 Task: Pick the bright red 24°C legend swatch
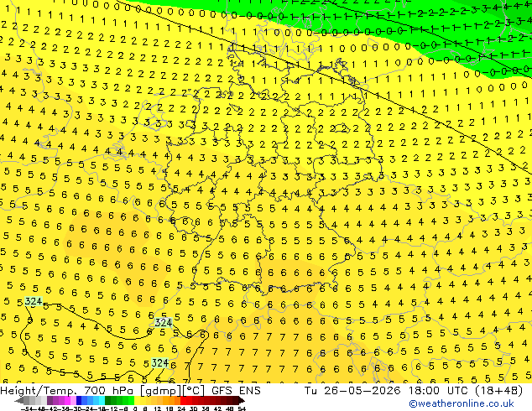point(183,400)
